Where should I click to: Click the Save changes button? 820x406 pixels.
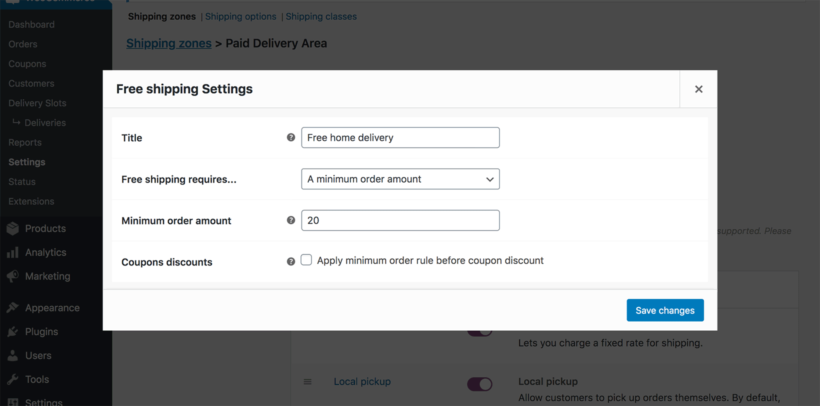click(665, 310)
